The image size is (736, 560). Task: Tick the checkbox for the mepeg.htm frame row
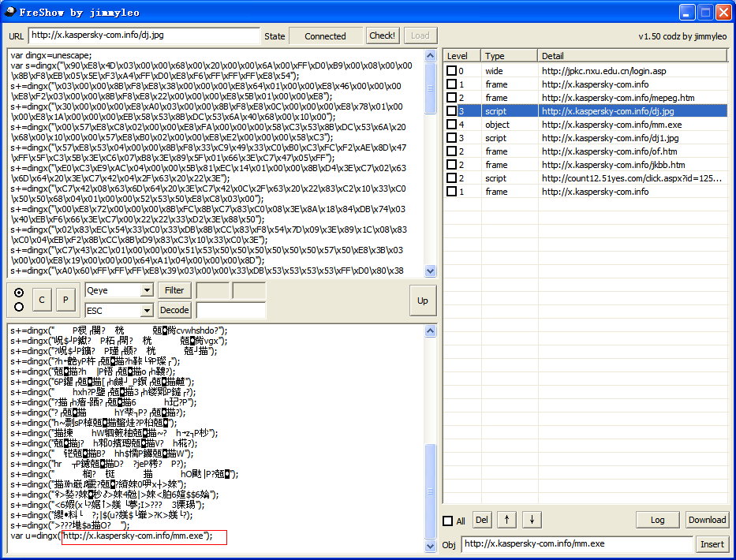click(x=451, y=98)
